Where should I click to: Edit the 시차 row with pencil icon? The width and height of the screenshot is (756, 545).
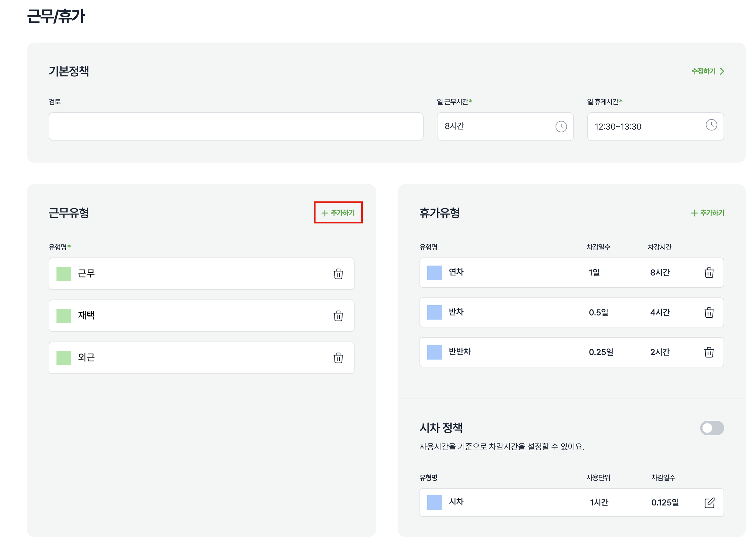[x=709, y=502]
